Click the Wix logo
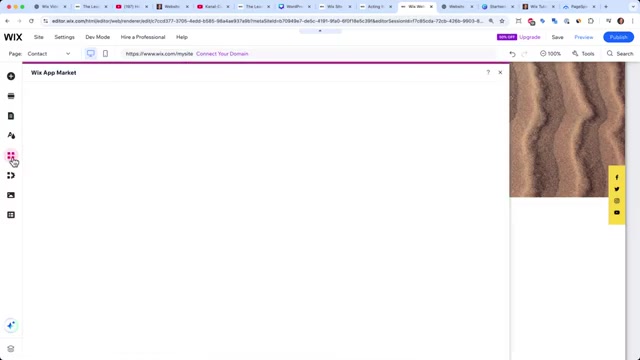640x360 pixels. [13, 37]
